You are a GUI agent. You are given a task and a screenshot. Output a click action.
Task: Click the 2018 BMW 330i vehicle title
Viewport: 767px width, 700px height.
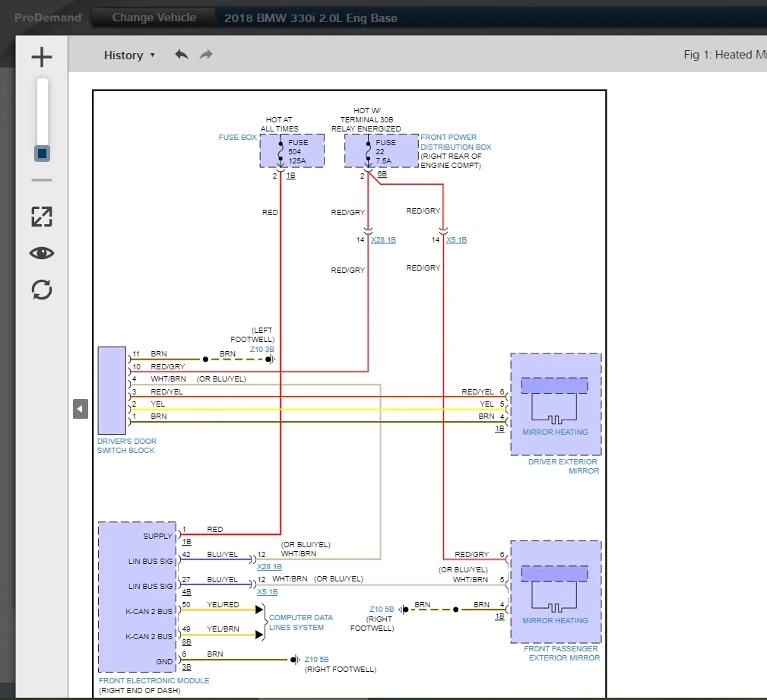310,17
